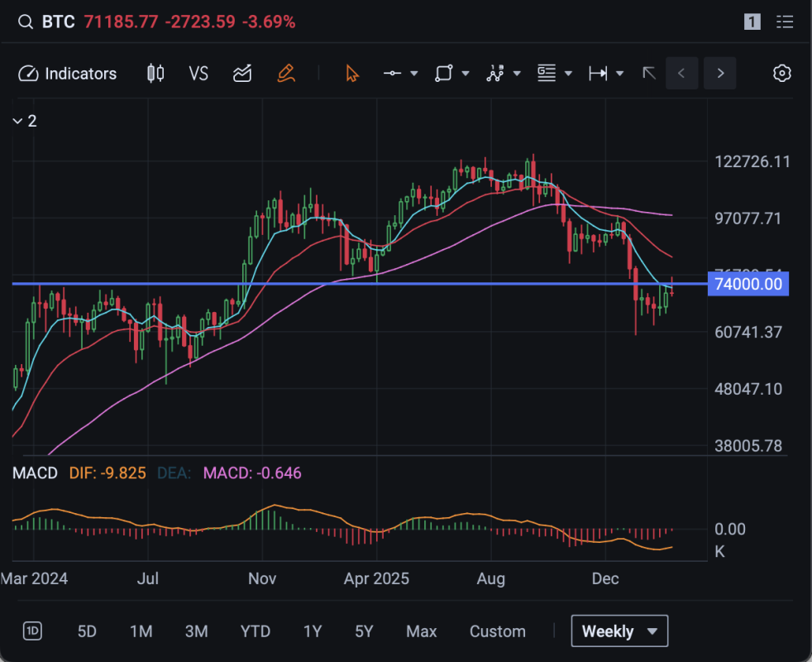Viewport: 812px width, 662px height.
Task: Click the search icon beside BTC
Action: pos(26,22)
